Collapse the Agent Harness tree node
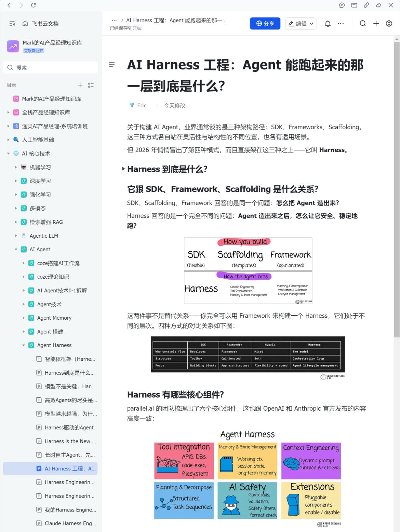This screenshot has width=400, height=532. [24, 345]
